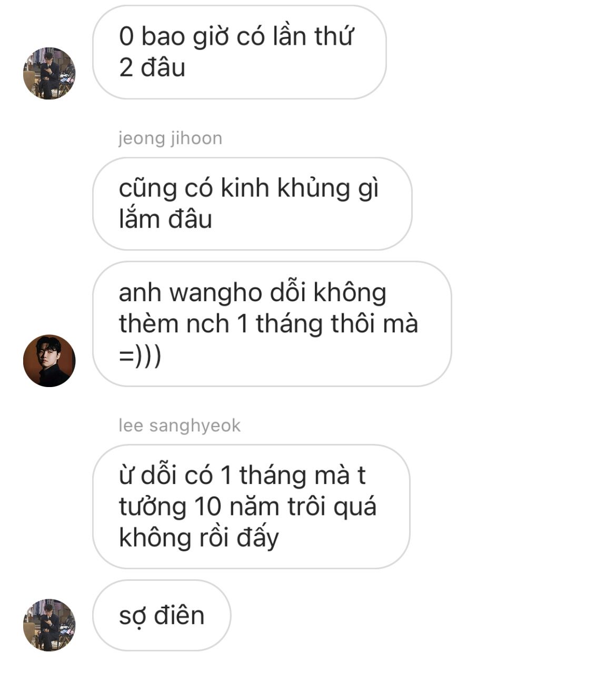Open the 'jeong jihoon' sender name label

(170, 138)
